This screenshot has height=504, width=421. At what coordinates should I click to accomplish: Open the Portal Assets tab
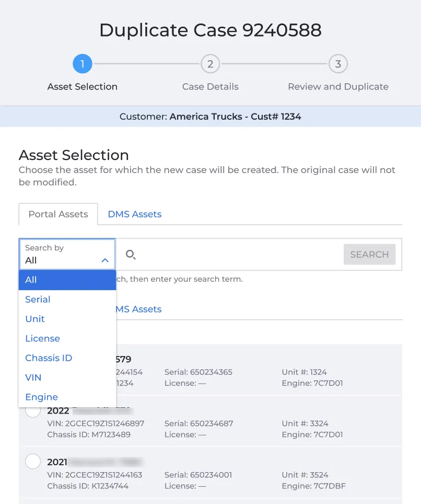[x=58, y=214]
